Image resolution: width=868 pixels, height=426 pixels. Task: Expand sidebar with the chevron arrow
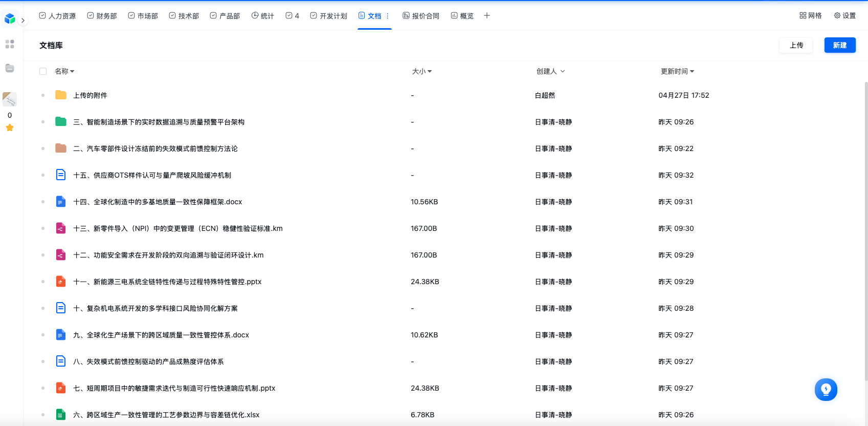(23, 20)
